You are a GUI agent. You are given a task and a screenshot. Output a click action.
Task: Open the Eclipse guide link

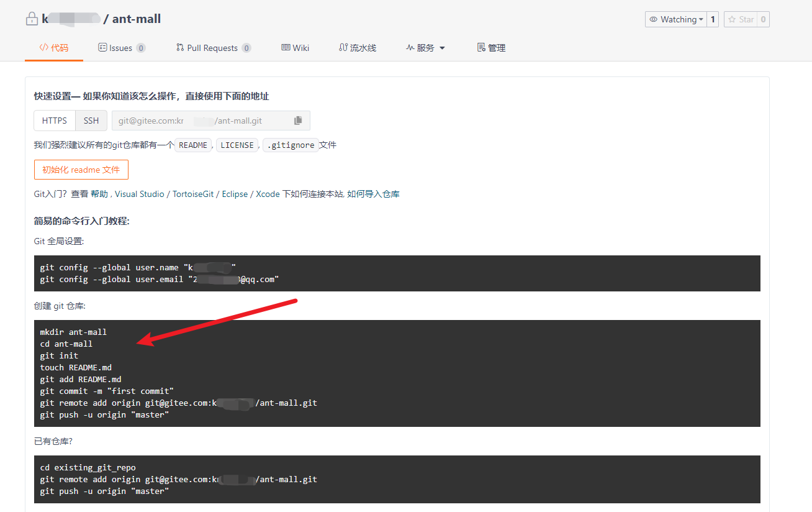tap(235, 194)
